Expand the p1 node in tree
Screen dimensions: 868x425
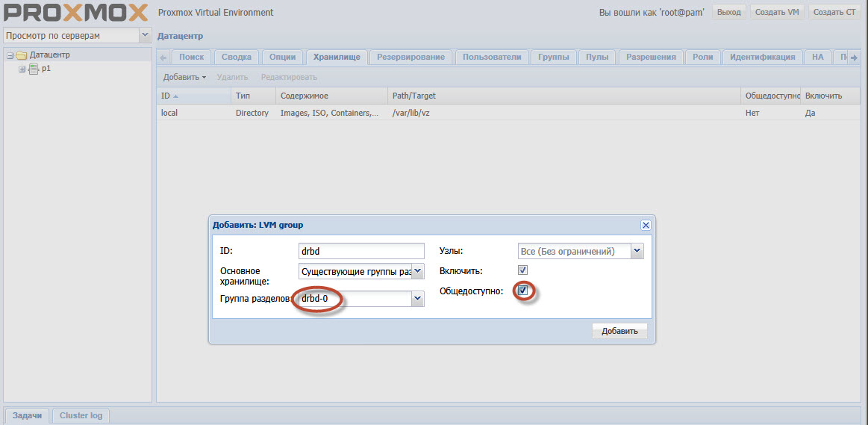pos(22,69)
